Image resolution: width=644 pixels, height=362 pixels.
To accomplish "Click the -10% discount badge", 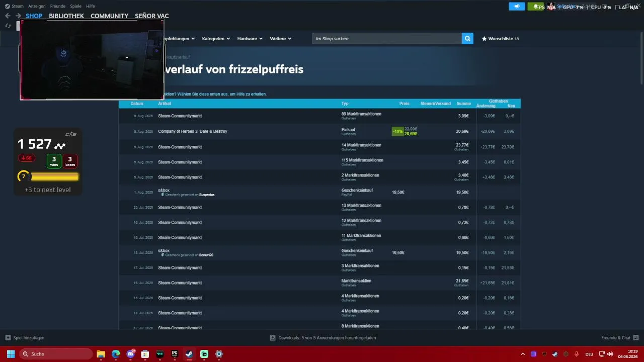I will tap(398, 132).
